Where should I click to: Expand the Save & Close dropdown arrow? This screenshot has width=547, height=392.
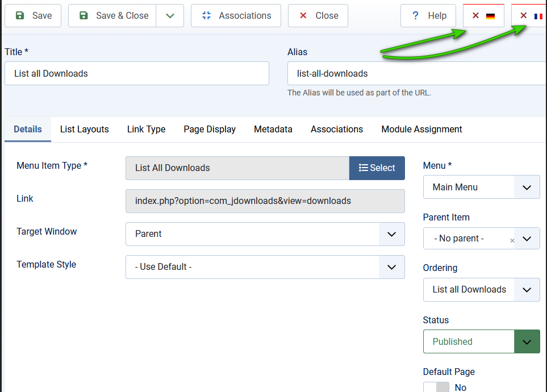click(x=170, y=16)
